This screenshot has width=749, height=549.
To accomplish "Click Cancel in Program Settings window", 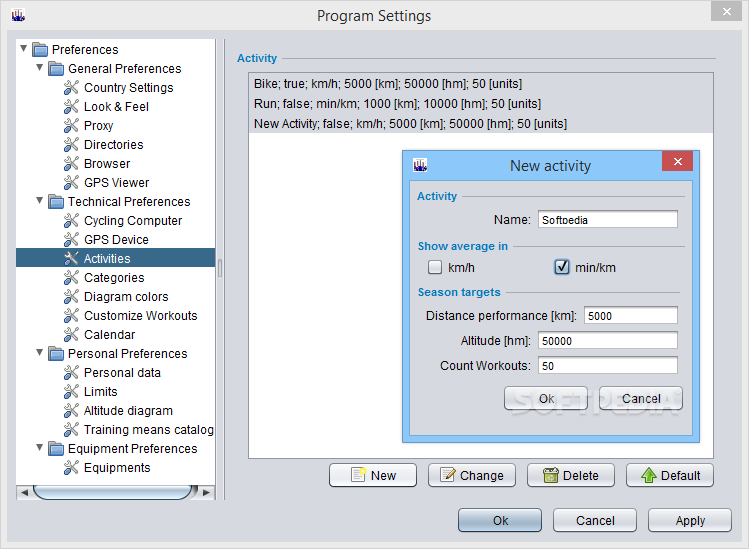I will point(595,520).
